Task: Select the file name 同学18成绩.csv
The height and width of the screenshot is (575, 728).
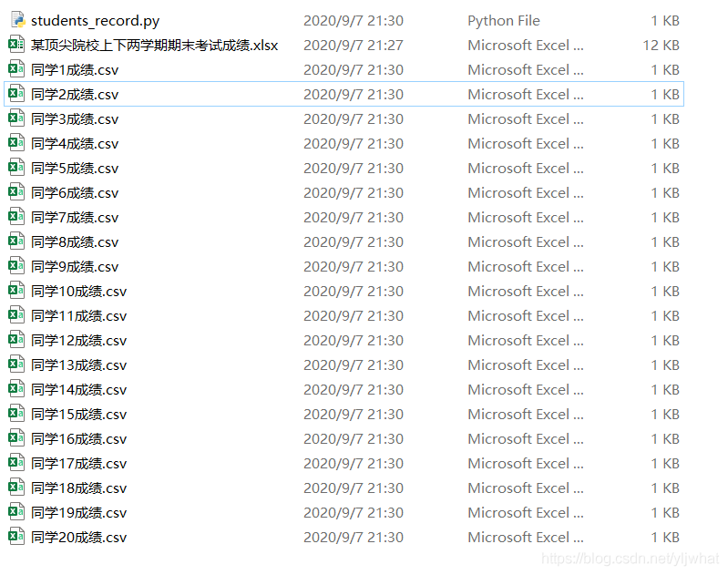Action: 79,488
